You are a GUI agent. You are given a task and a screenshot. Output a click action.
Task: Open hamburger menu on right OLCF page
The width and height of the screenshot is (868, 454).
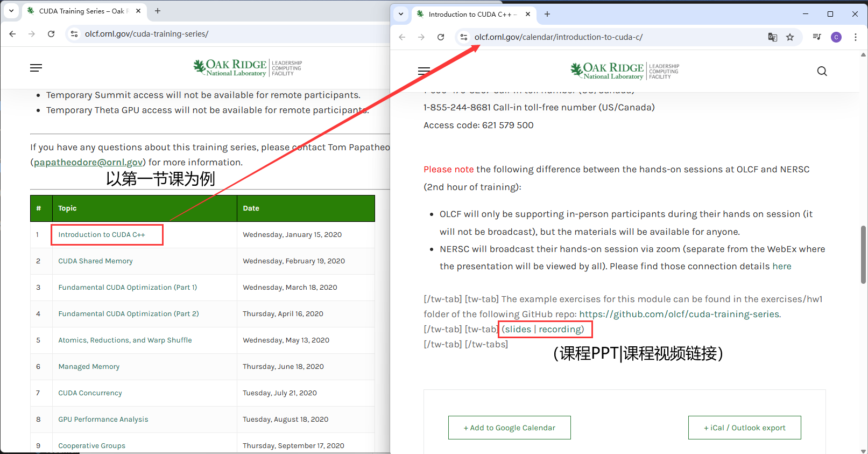424,71
